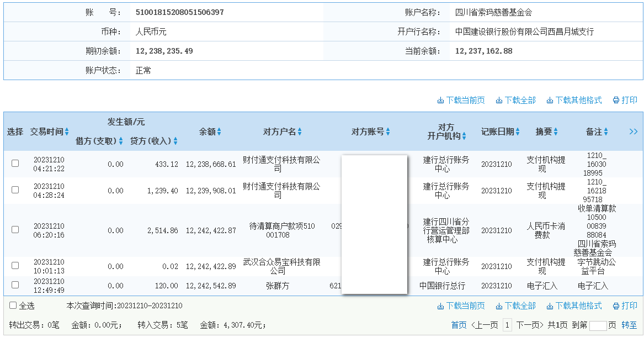Click the bottom 下载全部 download icon

(499, 306)
